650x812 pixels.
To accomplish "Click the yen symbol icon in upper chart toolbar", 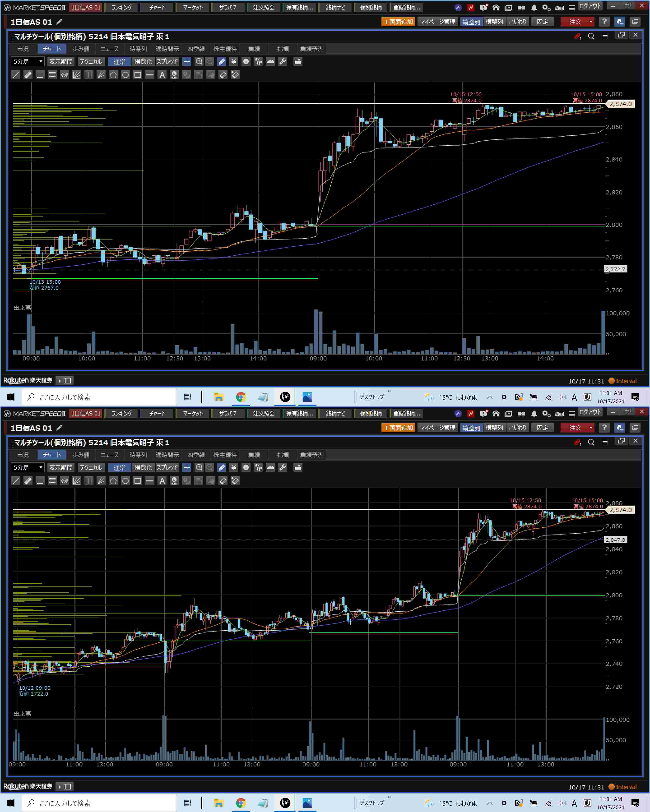I will coord(234,61).
